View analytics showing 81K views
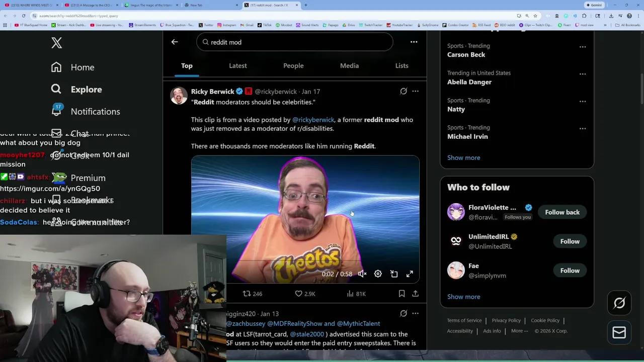Viewport: 644px width, 362px height. coord(356,294)
